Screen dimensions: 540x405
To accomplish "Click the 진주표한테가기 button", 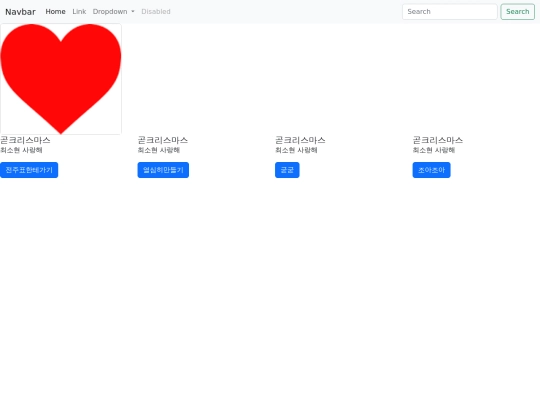I will coord(29,170).
